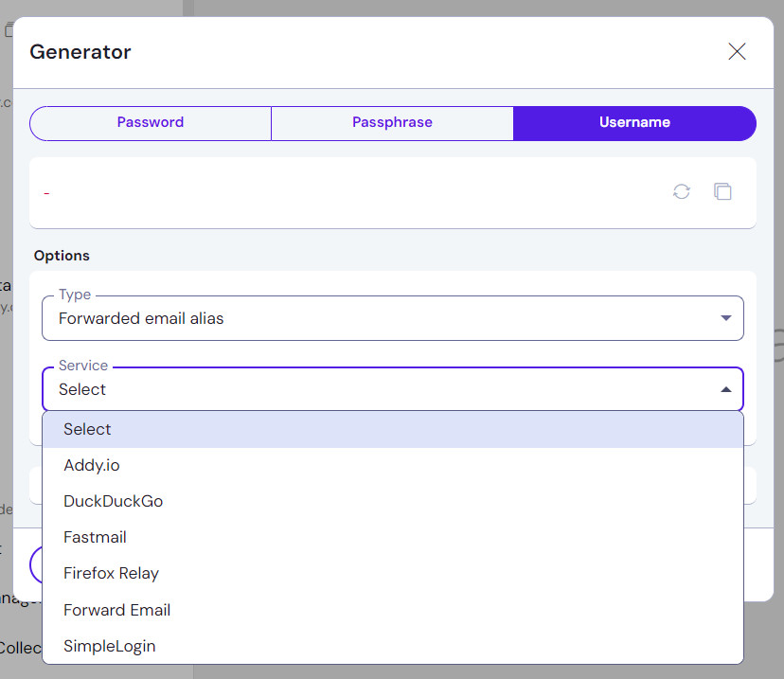Choose Firefox Relay in the list
Image resolution: width=784 pixels, height=679 pixels.
(111, 573)
